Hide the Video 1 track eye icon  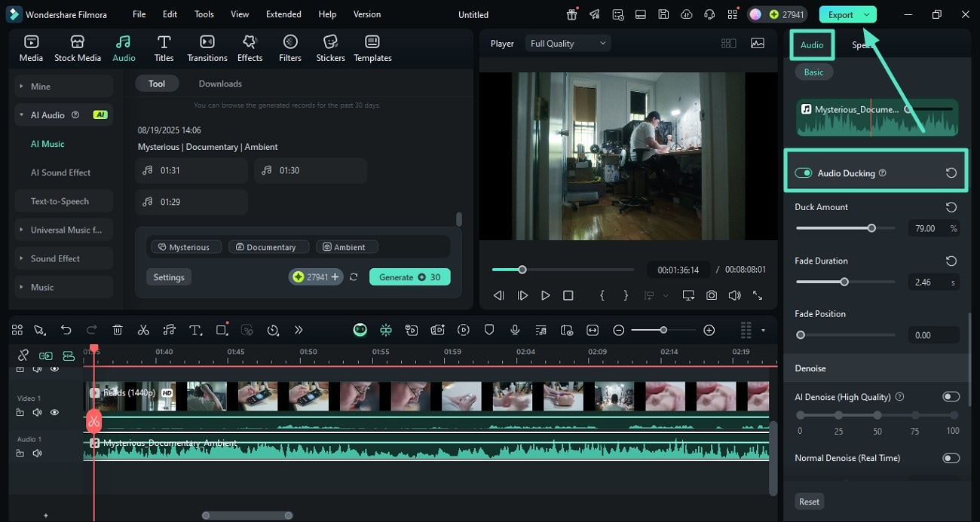click(54, 413)
